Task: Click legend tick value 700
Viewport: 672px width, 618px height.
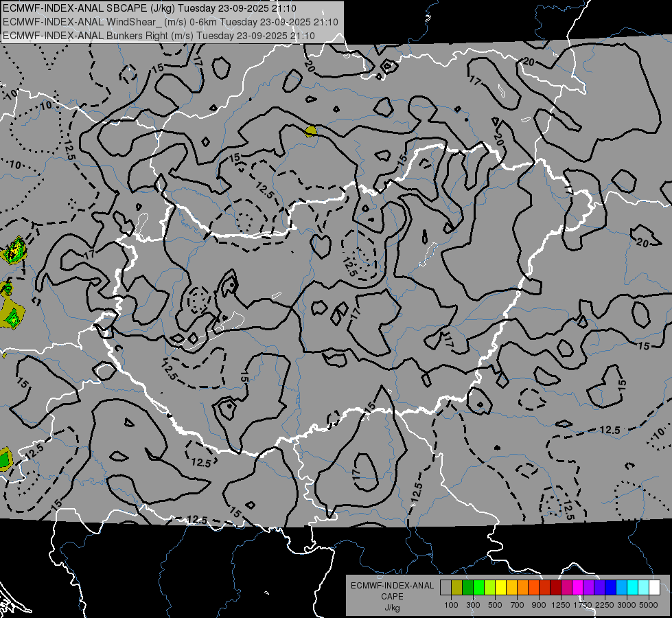Action: tap(518, 605)
